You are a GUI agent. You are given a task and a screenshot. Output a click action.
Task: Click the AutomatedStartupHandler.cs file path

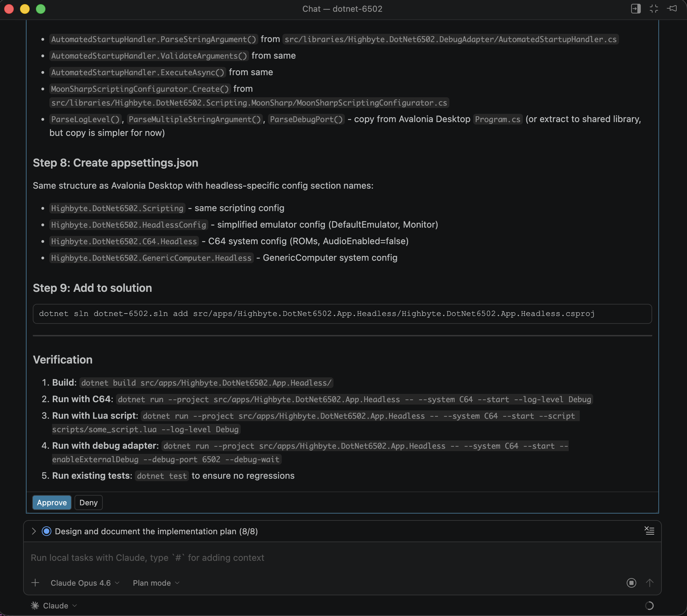(x=450, y=39)
